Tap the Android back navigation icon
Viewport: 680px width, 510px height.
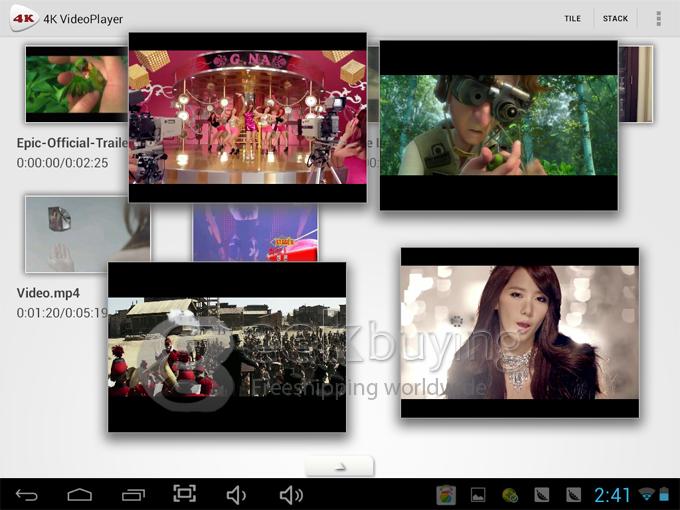(x=26, y=494)
